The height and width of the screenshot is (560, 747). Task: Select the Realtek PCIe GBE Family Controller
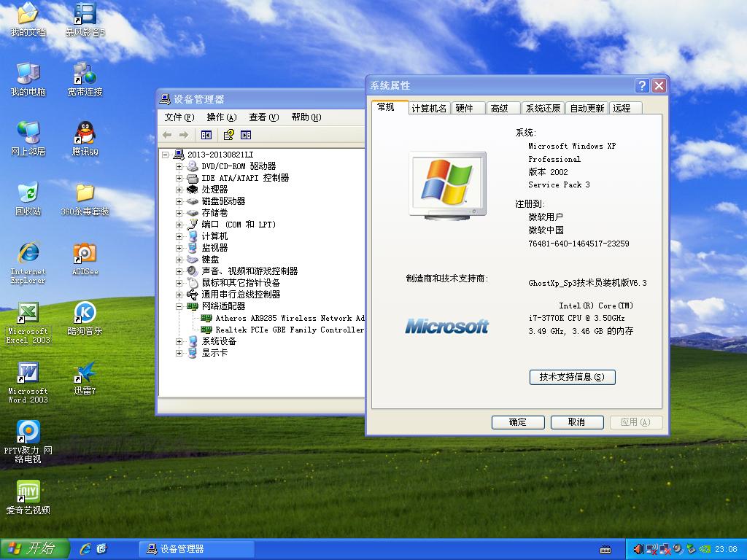pos(289,330)
